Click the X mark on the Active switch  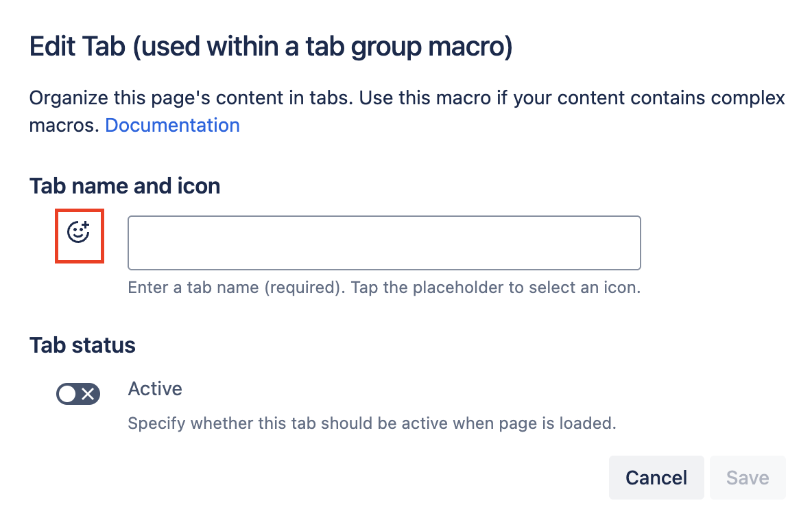[88, 394]
